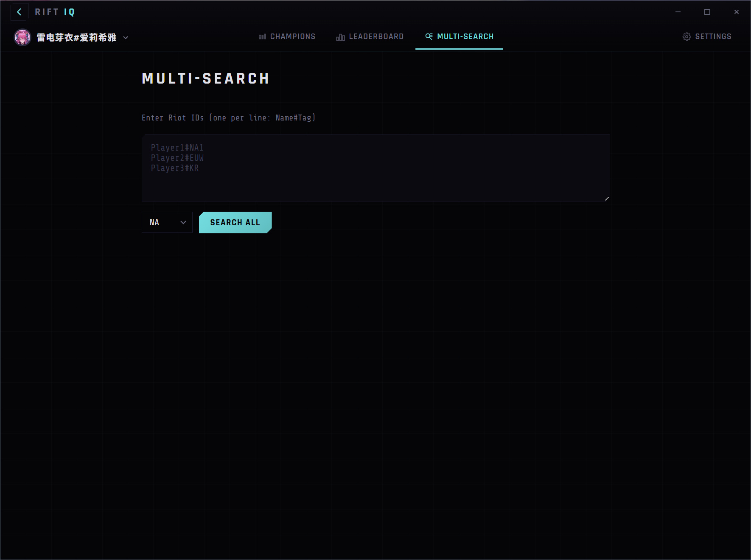This screenshot has height=560, width=751.
Task: Click the magnifier icon beside Multi-Search
Action: point(429,36)
